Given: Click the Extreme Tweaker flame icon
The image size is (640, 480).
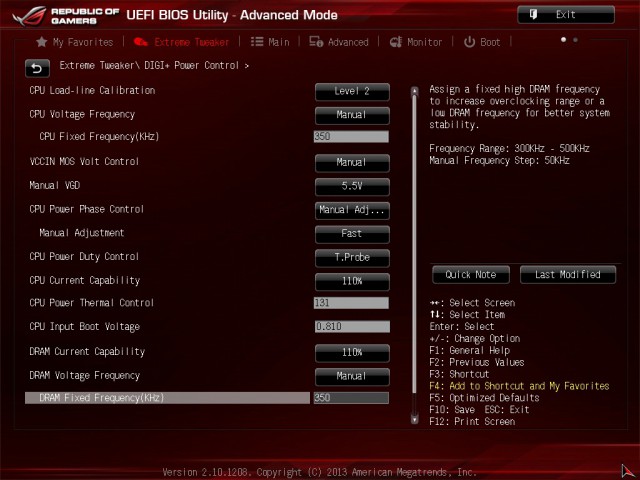Looking at the screenshot, I should (140, 42).
